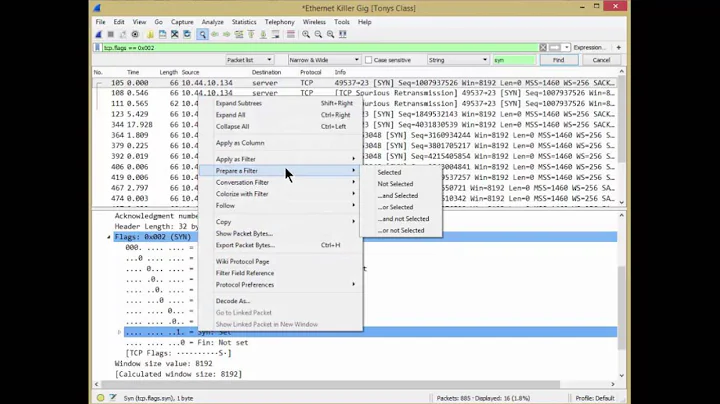The image size is (720, 404).
Task: Open display filter history dropdown arrow
Action: [567, 48]
